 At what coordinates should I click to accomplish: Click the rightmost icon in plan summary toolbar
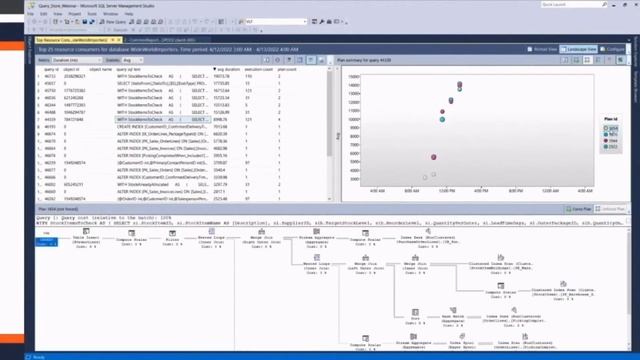[x=620, y=60]
